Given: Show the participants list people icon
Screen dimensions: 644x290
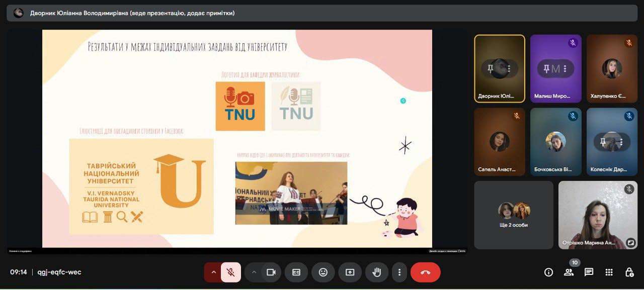Looking at the screenshot, I should pyautogui.click(x=569, y=272).
